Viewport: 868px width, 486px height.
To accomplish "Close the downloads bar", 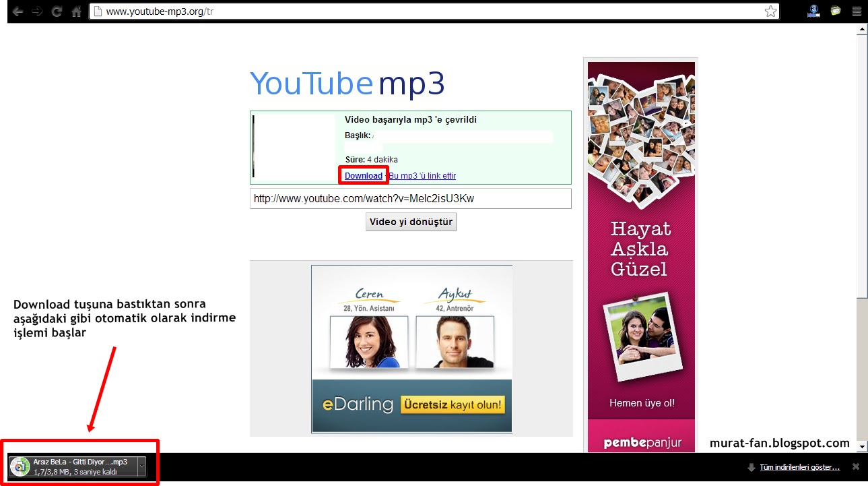I will 856,466.
